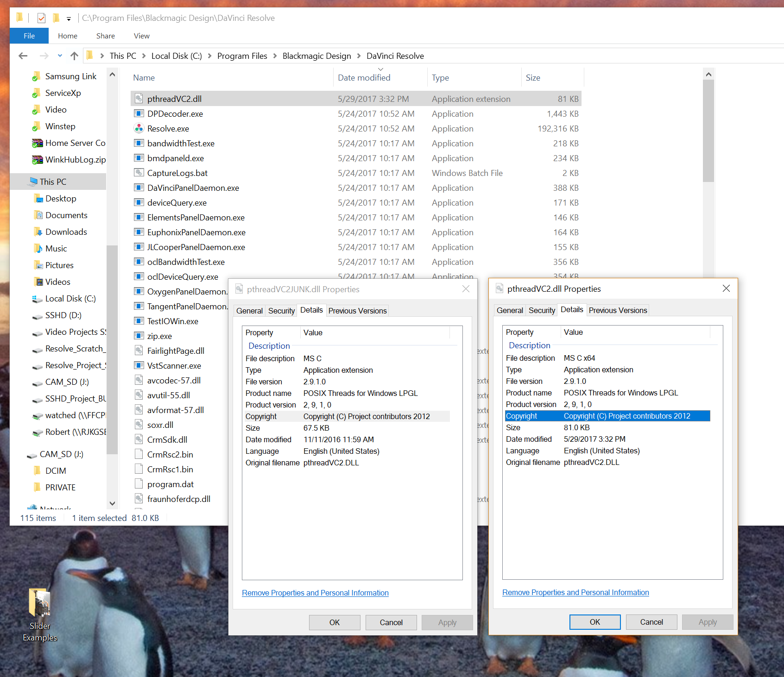Open the View ribbon tab
The height and width of the screenshot is (677, 784).
click(142, 36)
